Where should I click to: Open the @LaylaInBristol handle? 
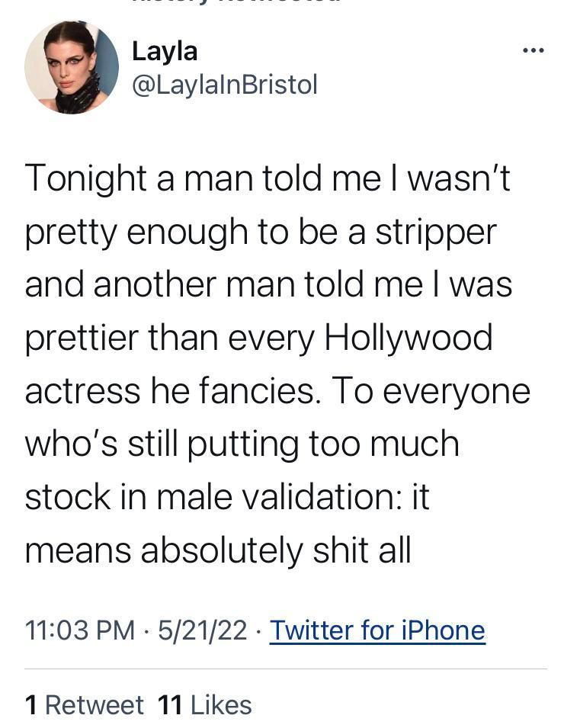coord(224,85)
